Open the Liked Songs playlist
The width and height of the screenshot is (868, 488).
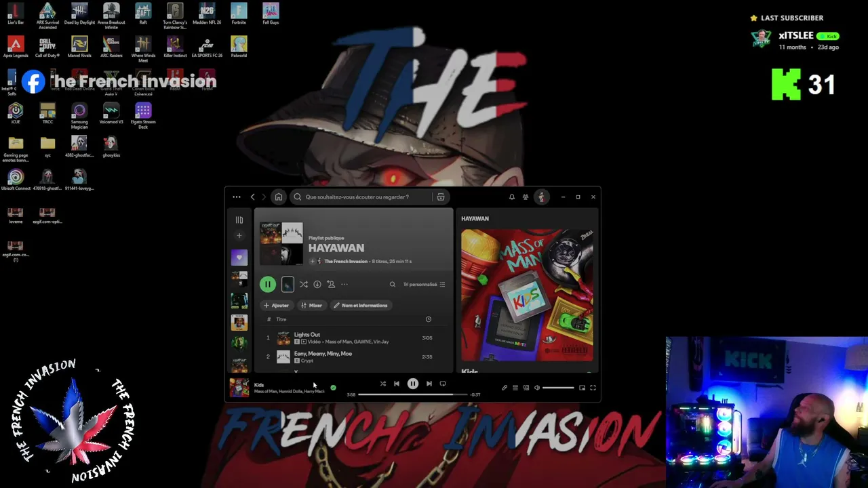click(239, 258)
